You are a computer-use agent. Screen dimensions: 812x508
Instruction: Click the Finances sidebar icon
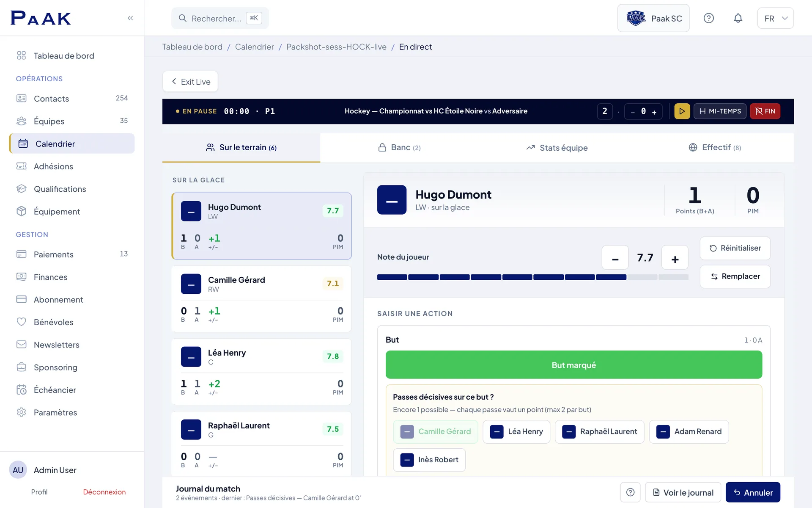[x=22, y=276]
